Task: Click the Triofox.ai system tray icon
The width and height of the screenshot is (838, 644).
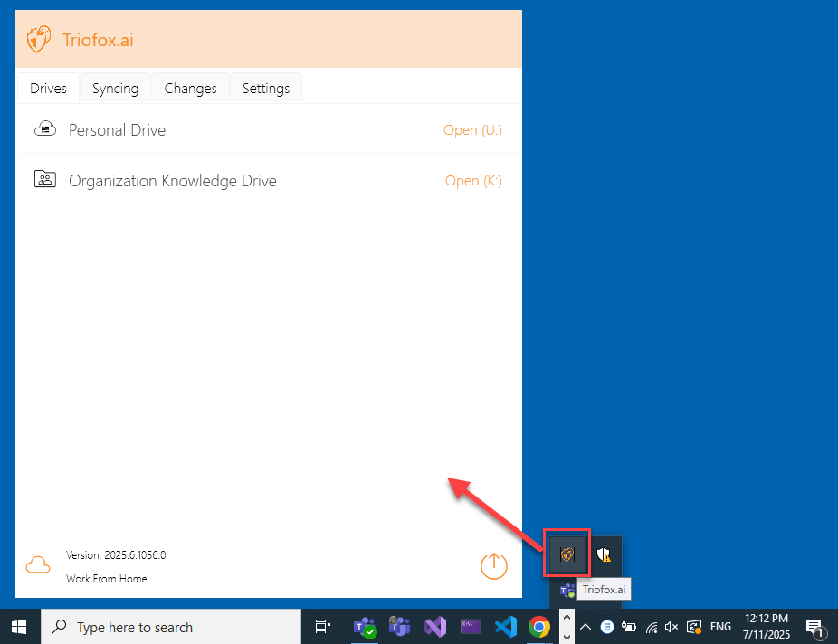Action: point(567,554)
